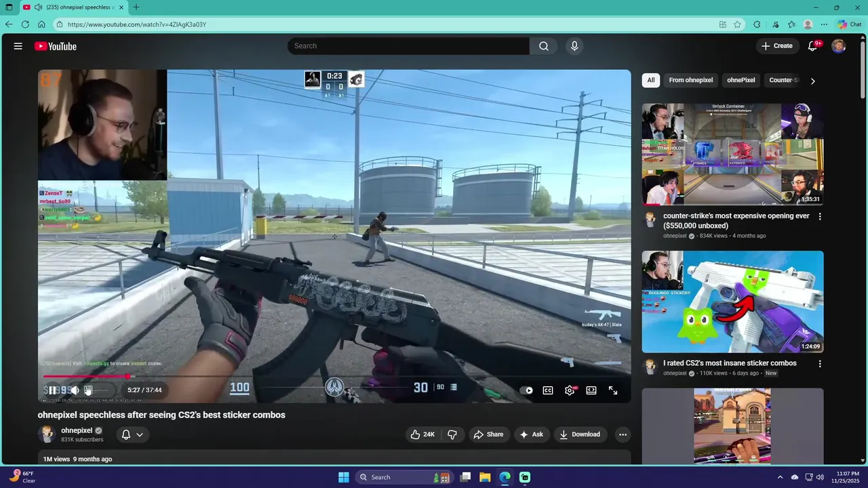The image size is (868, 488).
Task: Open the Ask AI button
Action: pos(532,434)
